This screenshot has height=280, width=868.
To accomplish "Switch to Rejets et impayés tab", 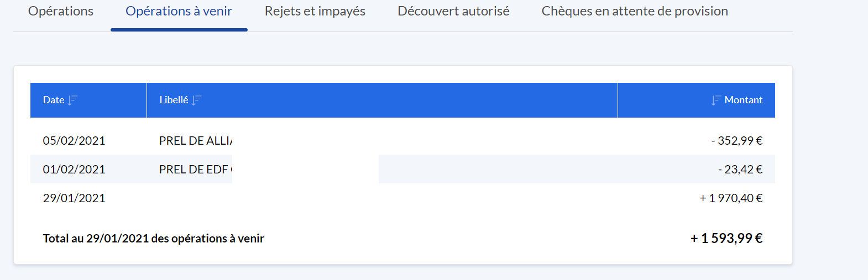I will point(315,11).
